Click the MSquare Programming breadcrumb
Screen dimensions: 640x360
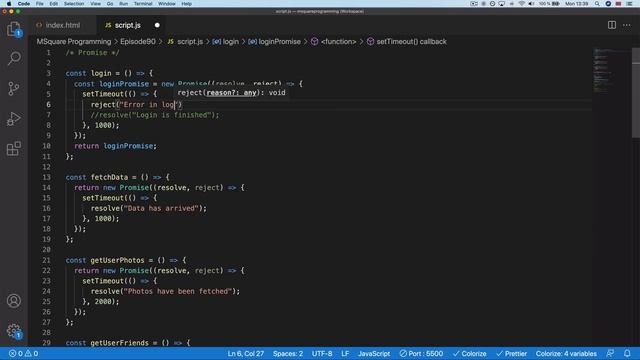click(74, 42)
